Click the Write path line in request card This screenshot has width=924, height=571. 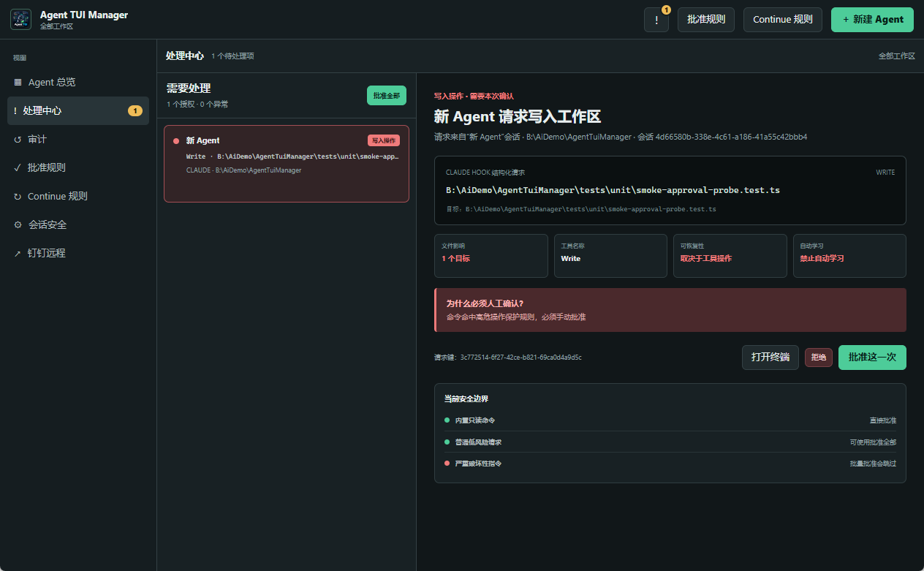pos(292,156)
